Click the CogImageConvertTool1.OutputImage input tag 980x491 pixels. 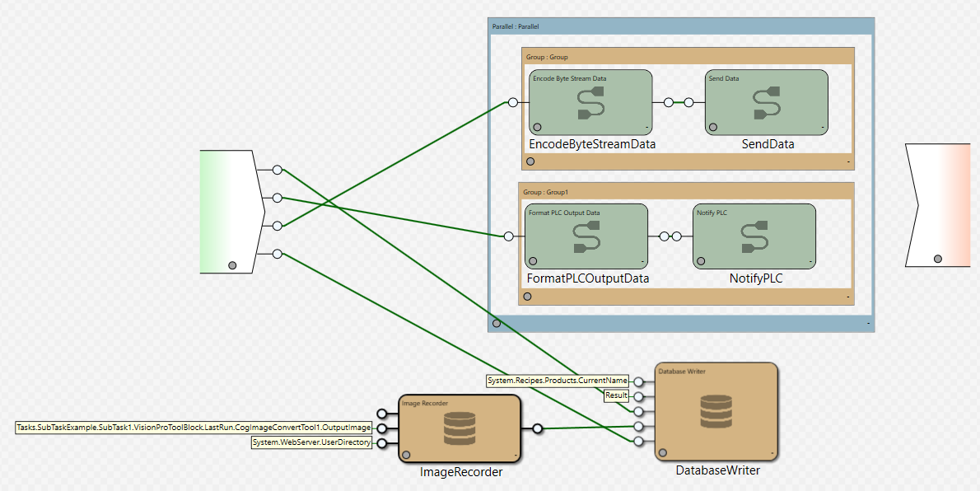point(194,428)
